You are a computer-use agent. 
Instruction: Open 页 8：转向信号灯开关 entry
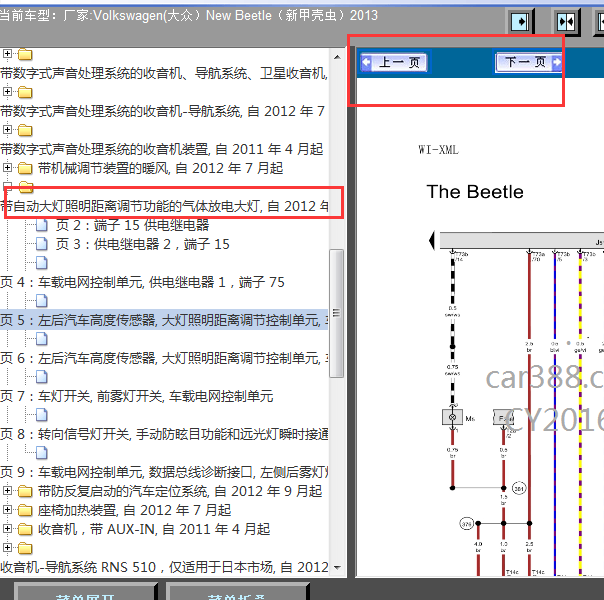click(164, 434)
